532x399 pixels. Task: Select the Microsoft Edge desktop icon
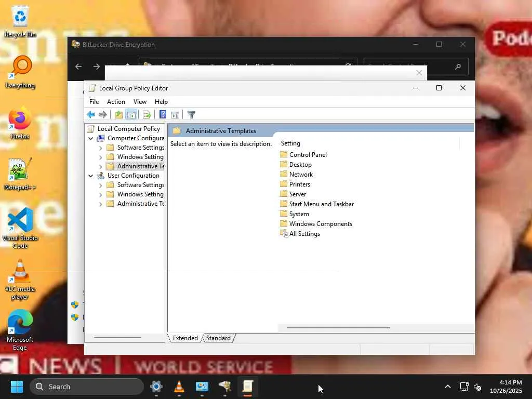click(20, 330)
